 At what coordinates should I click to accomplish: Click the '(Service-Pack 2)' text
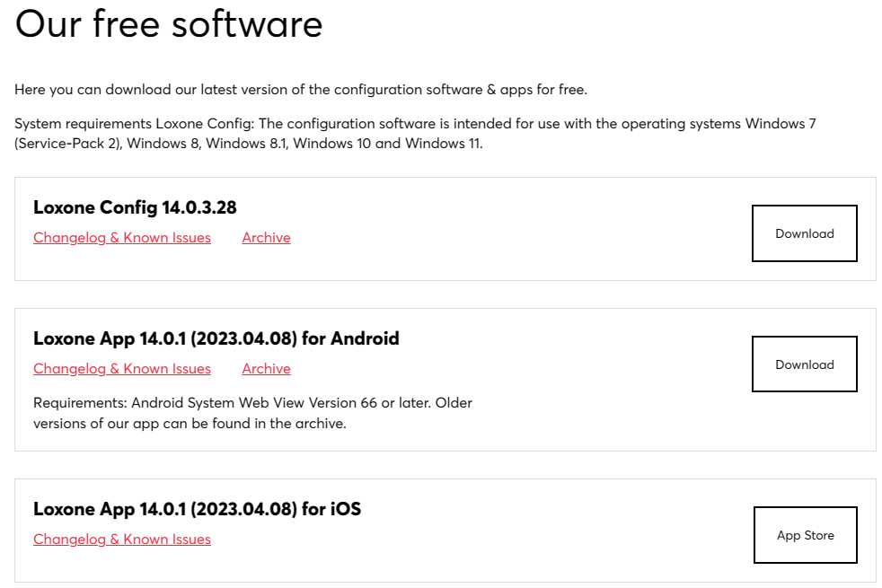pyautogui.click(x=68, y=144)
